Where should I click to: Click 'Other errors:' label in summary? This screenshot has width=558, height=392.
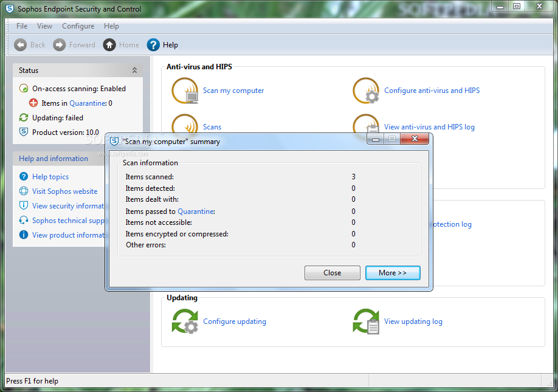[x=146, y=245]
